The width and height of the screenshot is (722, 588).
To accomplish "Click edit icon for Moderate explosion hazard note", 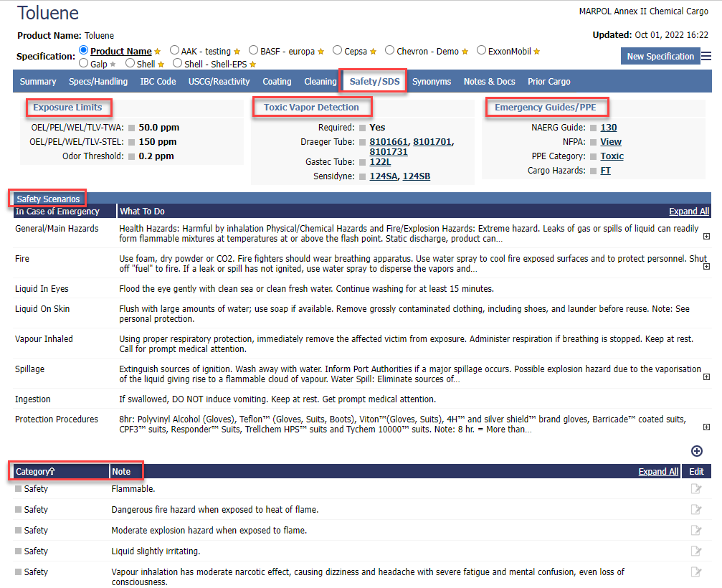I will (695, 531).
